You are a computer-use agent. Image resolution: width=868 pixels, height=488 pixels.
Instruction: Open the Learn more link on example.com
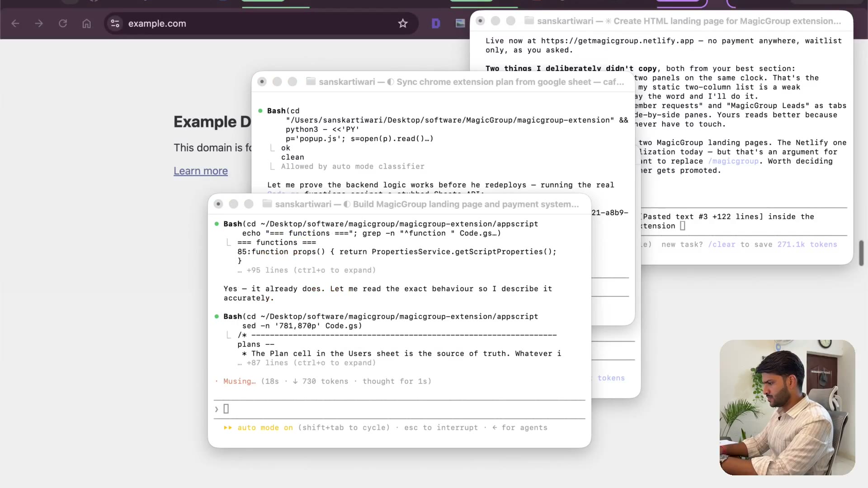tap(201, 171)
